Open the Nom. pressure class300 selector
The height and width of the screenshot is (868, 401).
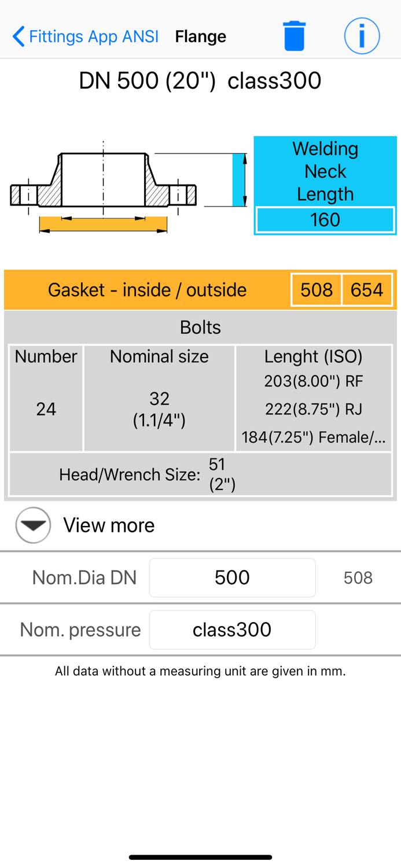point(232,630)
